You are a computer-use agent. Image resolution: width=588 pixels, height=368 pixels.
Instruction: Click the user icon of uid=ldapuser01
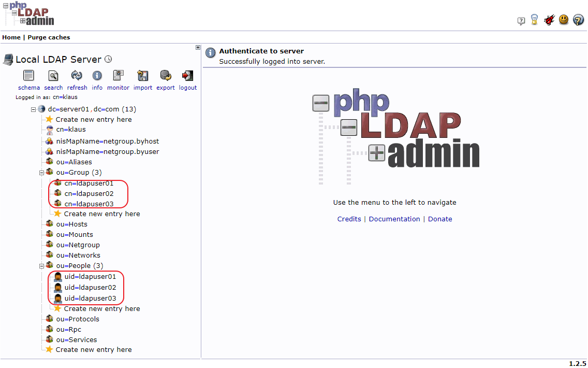(x=58, y=277)
